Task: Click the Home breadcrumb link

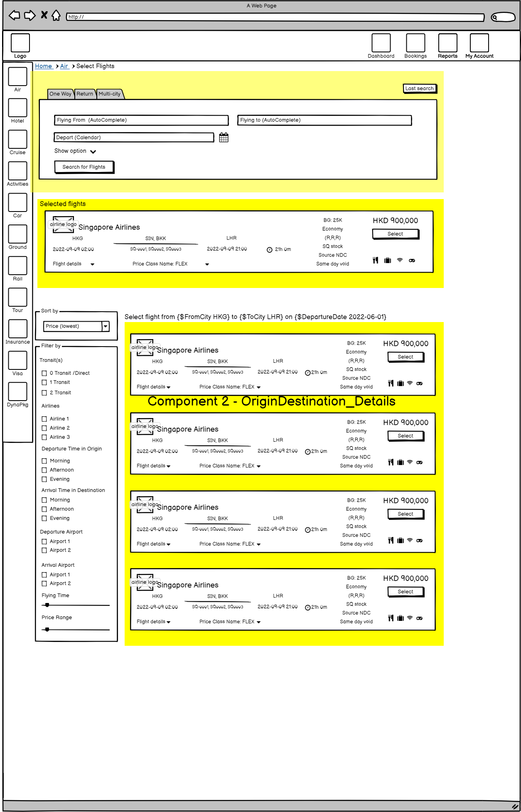Action: pyautogui.click(x=44, y=66)
